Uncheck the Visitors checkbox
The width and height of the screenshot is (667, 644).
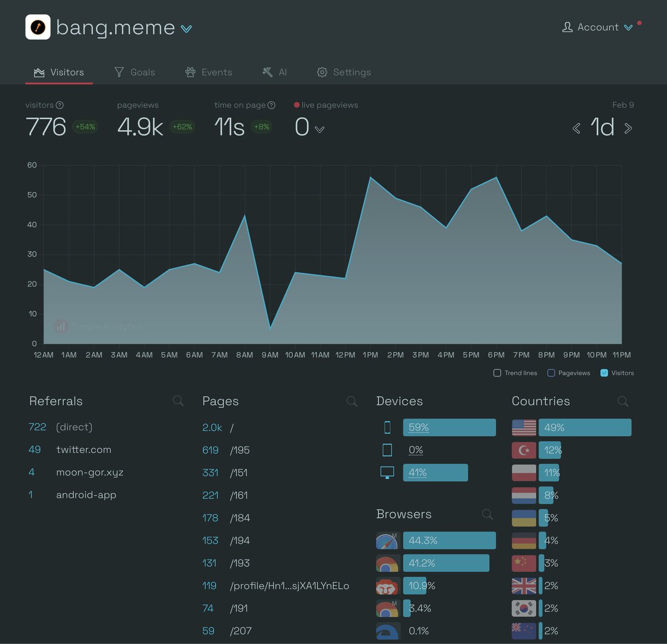click(x=604, y=373)
